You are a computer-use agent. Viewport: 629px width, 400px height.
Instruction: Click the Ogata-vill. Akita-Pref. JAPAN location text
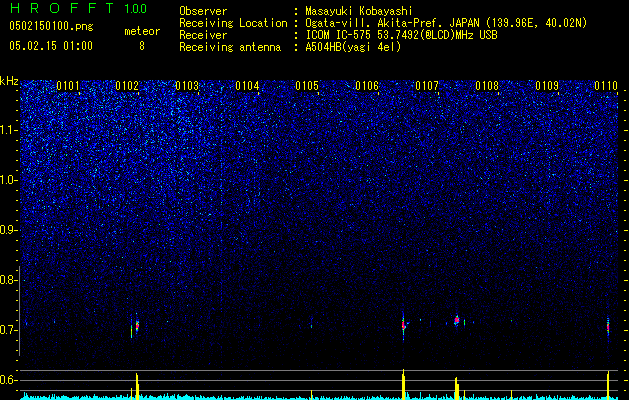(x=446, y=23)
